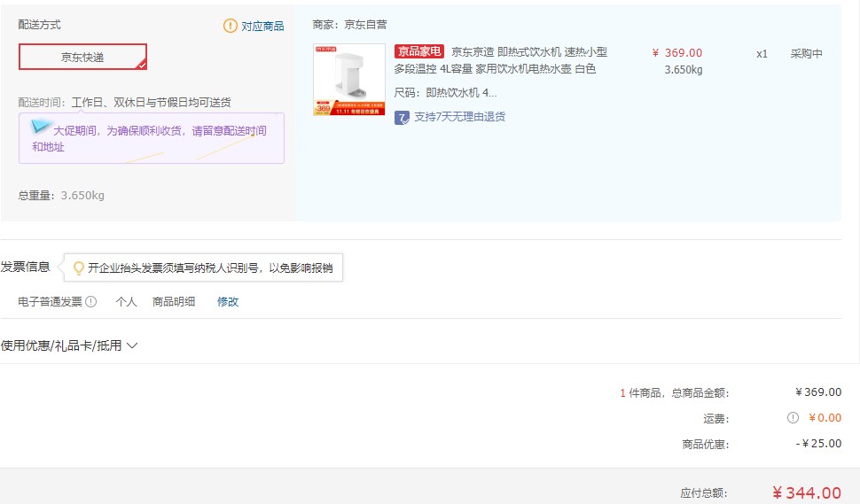Open the 京东京造 即热式饮水机 product title
Image resolution: width=860 pixels, height=504 pixels.
tap(500, 60)
